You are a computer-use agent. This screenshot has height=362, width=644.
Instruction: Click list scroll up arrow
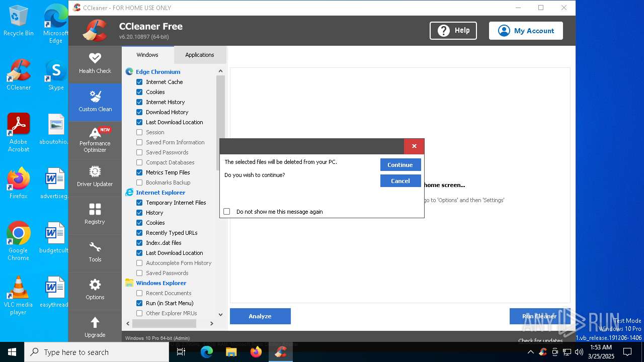220,71
